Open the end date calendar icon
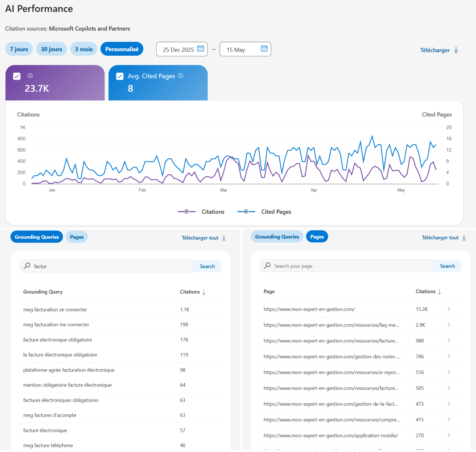Viewport: 476px width, 452px height. (264, 49)
